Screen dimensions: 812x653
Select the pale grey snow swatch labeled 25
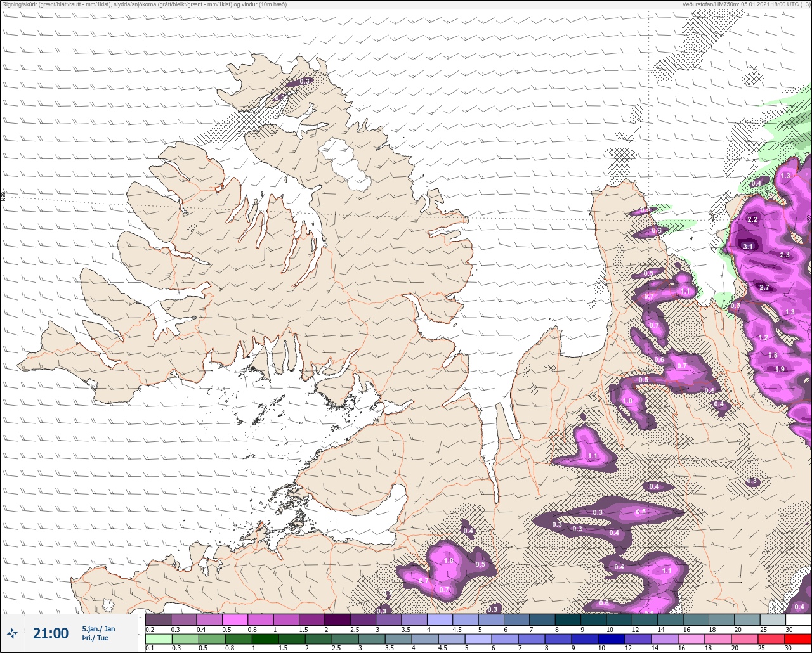(x=773, y=619)
